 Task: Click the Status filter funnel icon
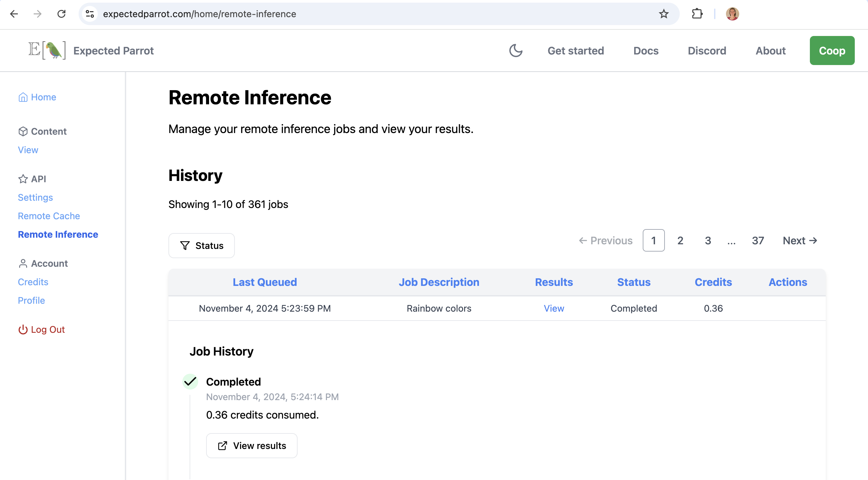tap(185, 245)
